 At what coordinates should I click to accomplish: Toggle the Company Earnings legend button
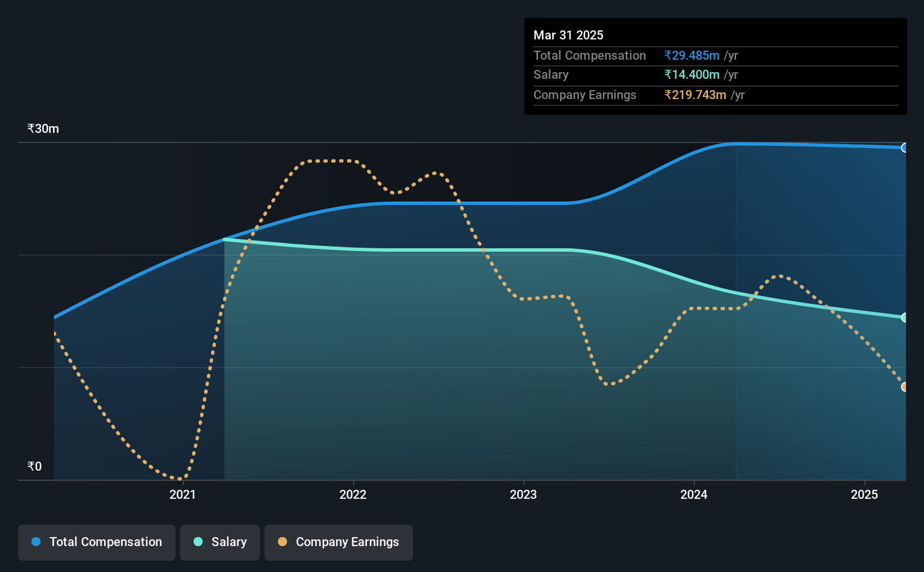[x=339, y=542]
